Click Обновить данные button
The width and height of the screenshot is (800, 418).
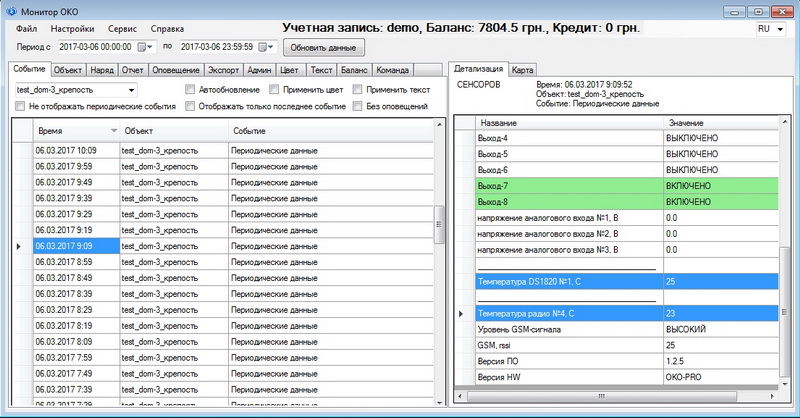tap(323, 47)
